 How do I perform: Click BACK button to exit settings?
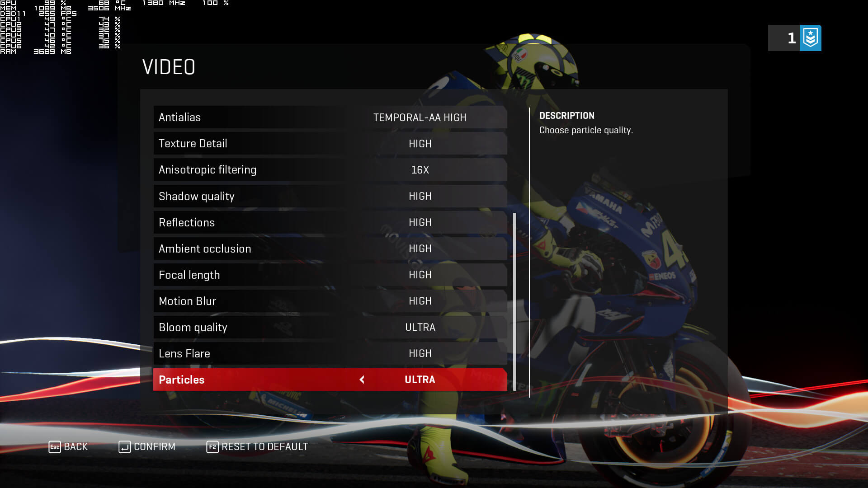[67, 446]
